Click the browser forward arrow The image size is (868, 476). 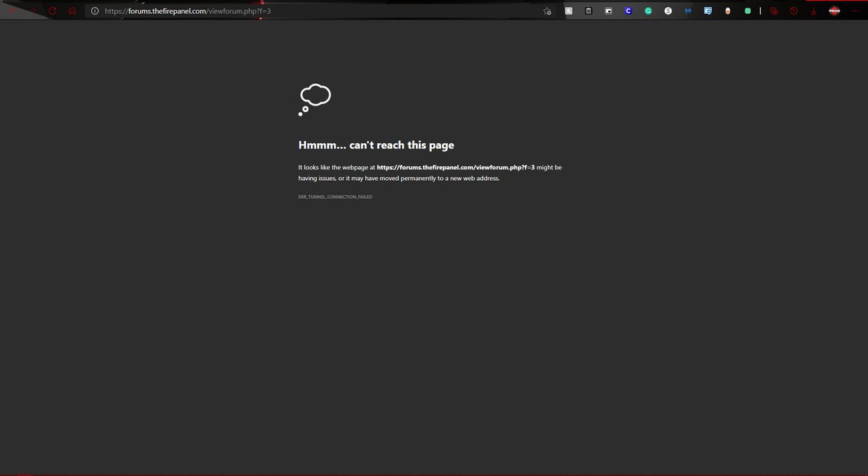click(x=33, y=11)
